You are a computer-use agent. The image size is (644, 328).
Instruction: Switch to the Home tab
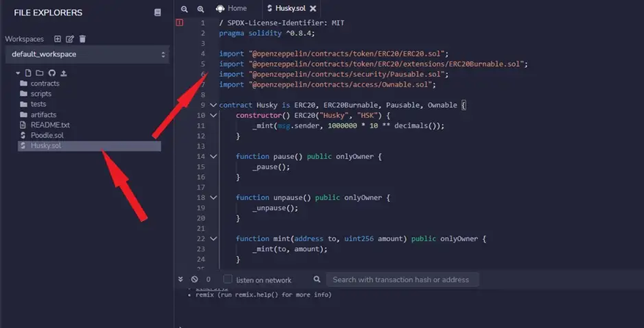tap(231, 8)
